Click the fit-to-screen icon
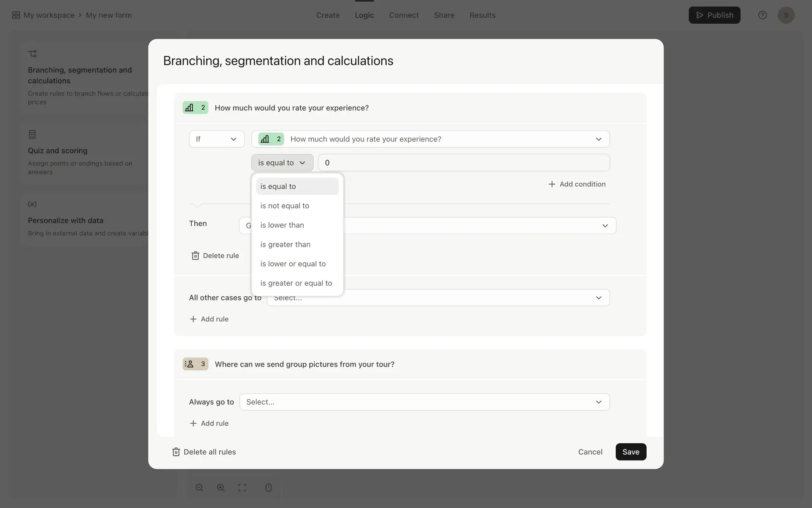The height and width of the screenshot is (508, 812). 242,488
